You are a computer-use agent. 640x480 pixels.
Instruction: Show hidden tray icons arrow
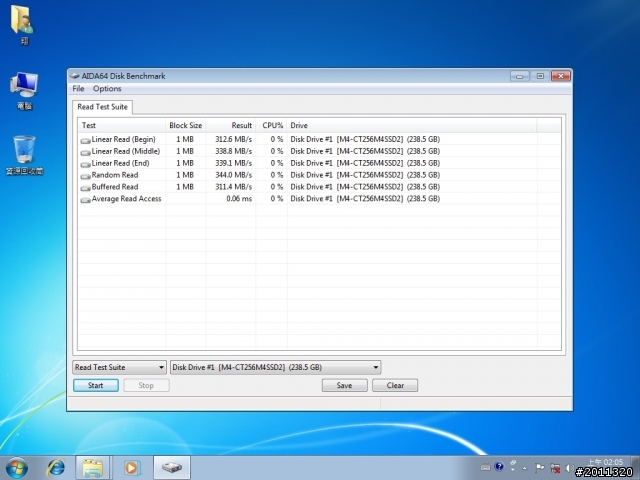[524, 468]
